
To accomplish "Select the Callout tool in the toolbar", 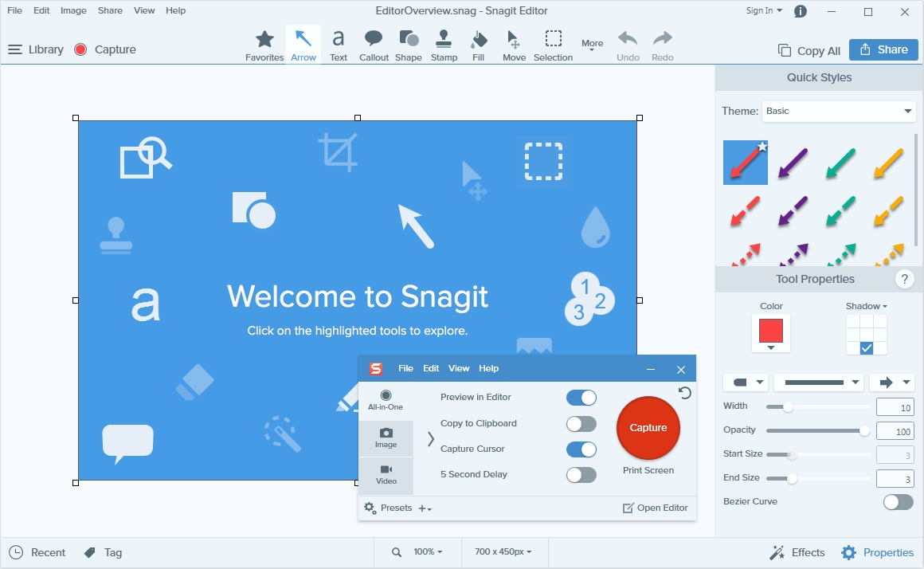I will [x=374, y=45].
